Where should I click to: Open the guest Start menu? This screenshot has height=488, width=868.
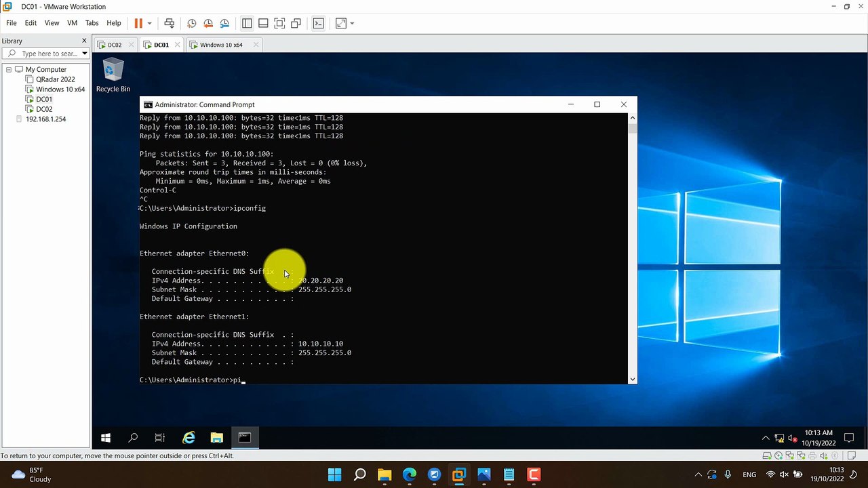106,438
